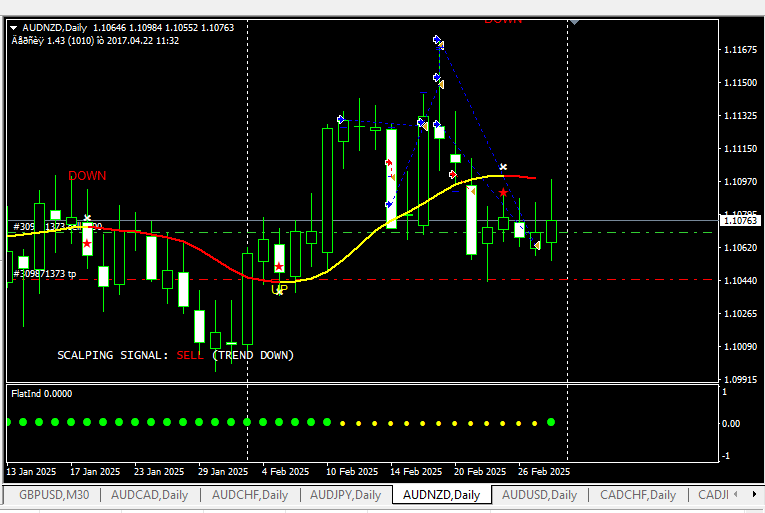Click the 1.10440 price axis label
This screenshot has height=513, width=765.
point(740,281)
